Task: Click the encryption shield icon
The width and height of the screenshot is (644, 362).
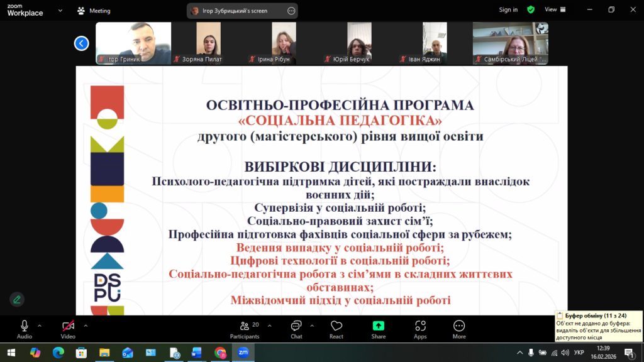Action: [531, 9]
